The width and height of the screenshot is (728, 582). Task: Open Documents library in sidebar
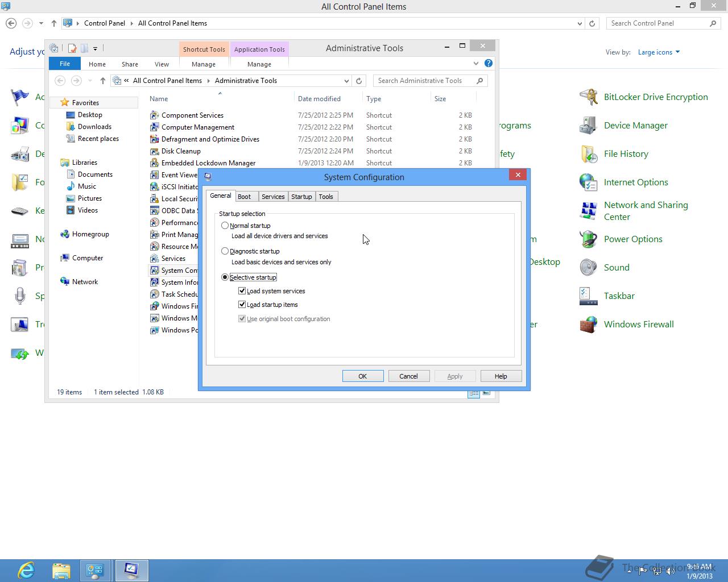[95, 174]
